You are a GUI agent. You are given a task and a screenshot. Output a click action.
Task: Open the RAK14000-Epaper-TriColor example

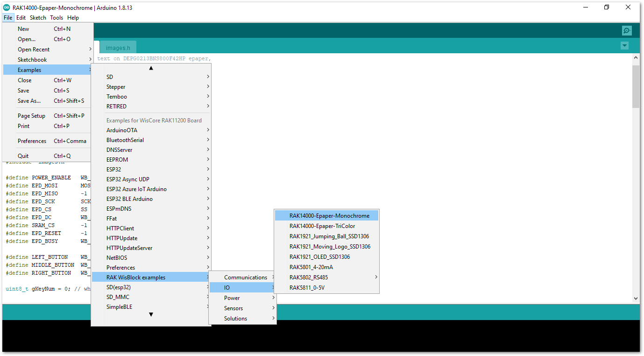pos(326,226)
